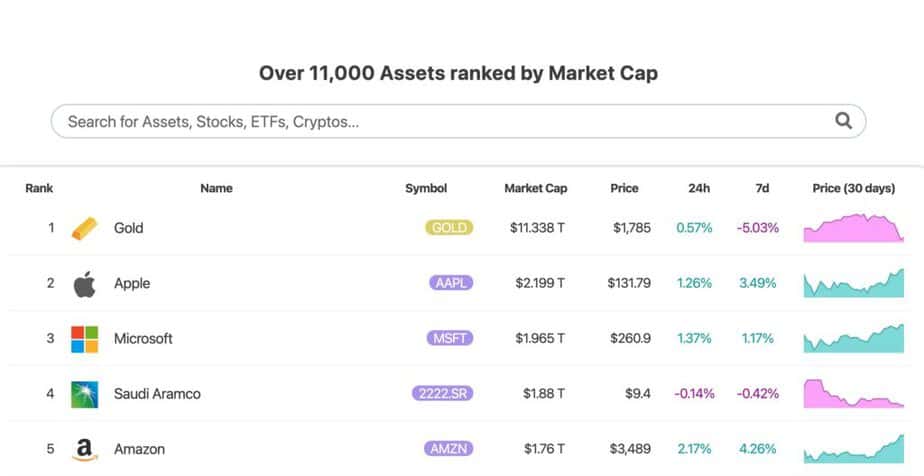
Task: Click Saudi Aramco 24h change -0.14%
Action: tap(695, 394)
